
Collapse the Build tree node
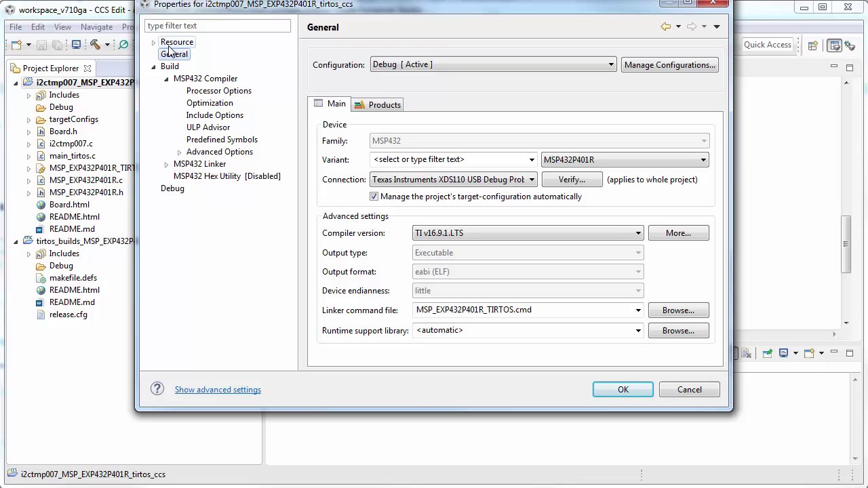(x=153, y=66)
